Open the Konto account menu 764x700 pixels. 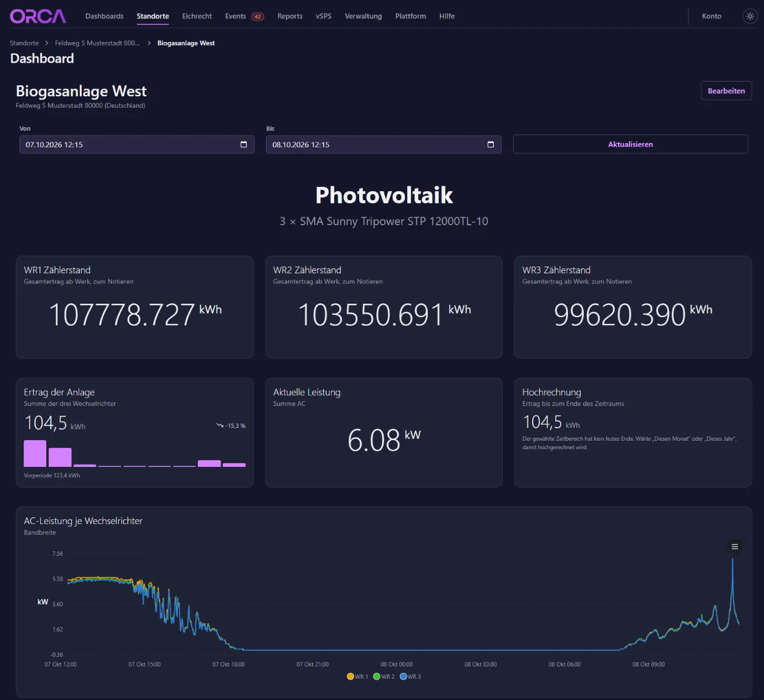[x=712, y=16]
